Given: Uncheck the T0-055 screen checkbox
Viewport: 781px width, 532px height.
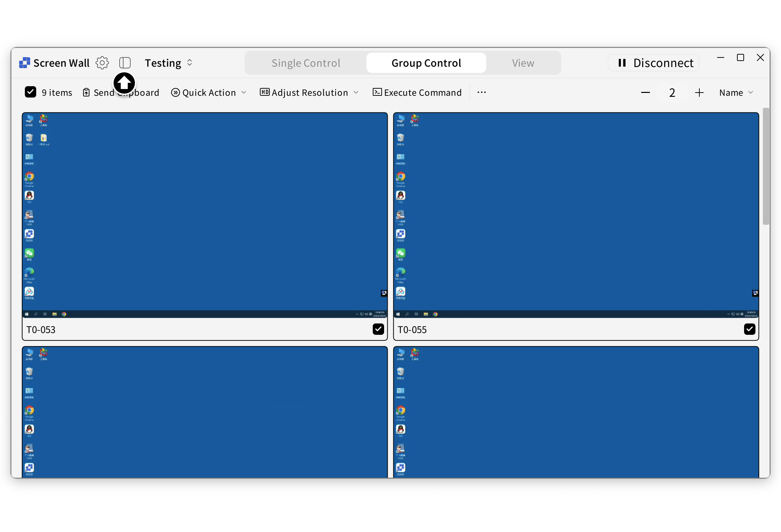Looking at the screenshot, I should pyautogui.click(x=749, y=329).
